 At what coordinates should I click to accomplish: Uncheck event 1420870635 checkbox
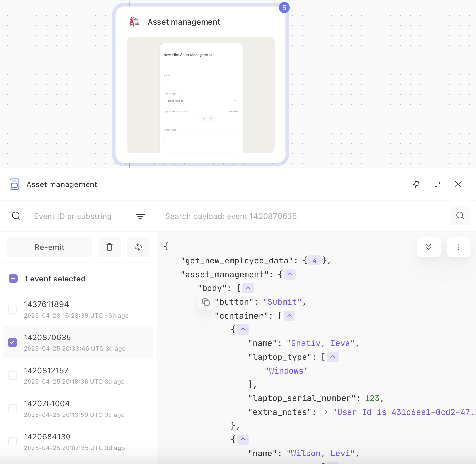(12, 342)
